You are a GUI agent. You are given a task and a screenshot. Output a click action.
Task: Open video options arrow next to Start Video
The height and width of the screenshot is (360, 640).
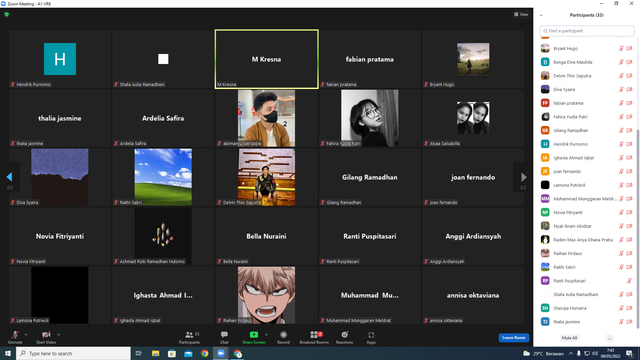[x=58, y=335]
